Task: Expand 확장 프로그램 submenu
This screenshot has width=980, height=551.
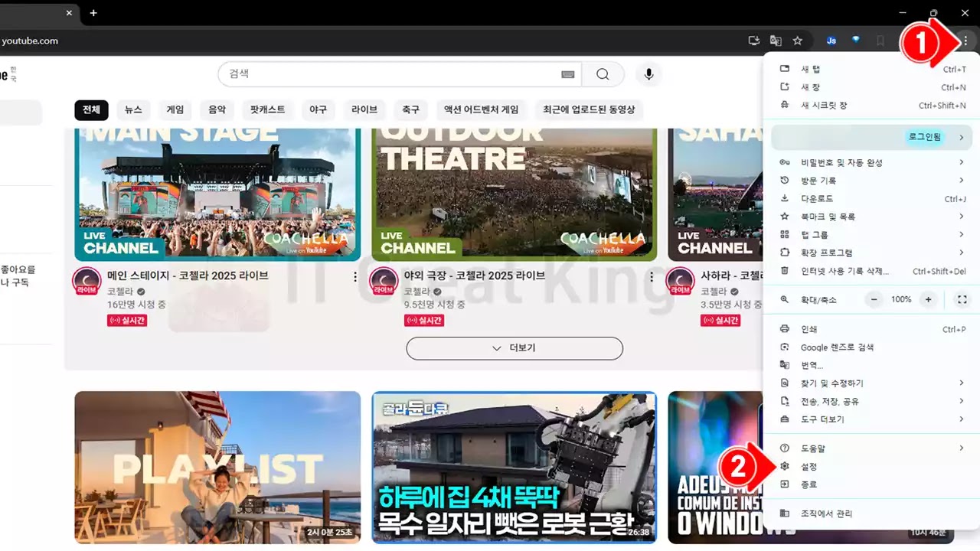Action: pos(872,253)
